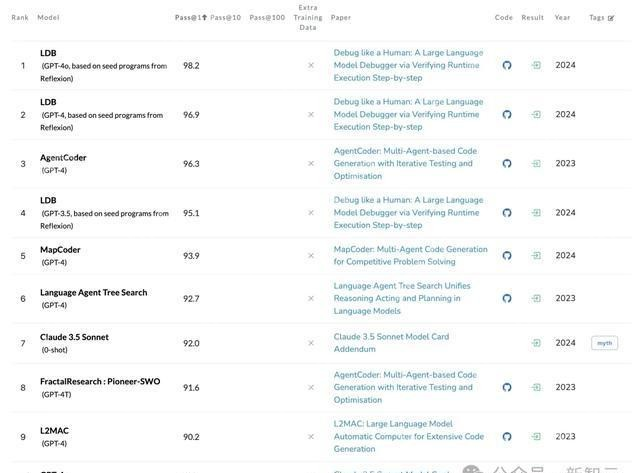Click the myth tag on Claude row

(x=604, y=343)
